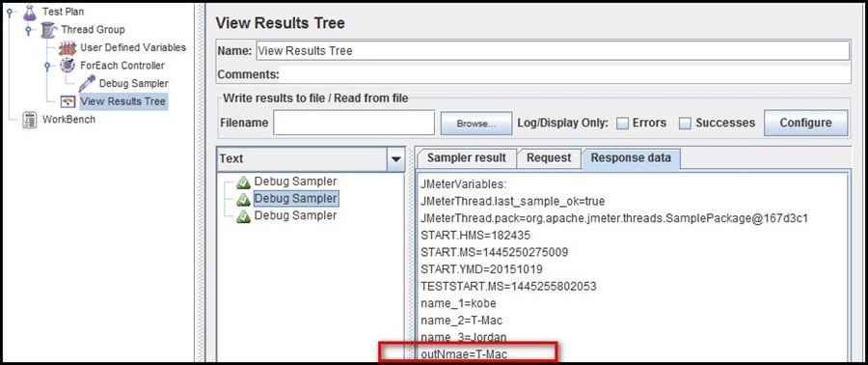Collapse the ForEach Controller node

point(47,66)
